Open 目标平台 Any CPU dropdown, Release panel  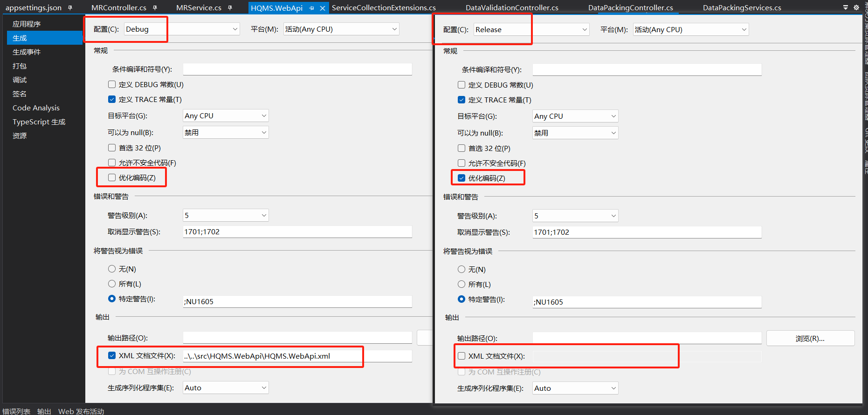[575, 116]
